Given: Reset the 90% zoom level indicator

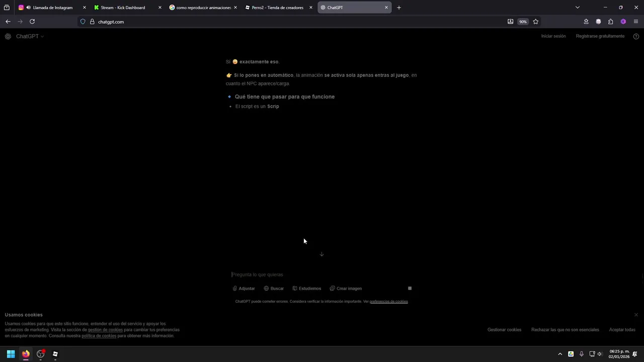Looking at the screenshot, I should [x=523, y=22].
